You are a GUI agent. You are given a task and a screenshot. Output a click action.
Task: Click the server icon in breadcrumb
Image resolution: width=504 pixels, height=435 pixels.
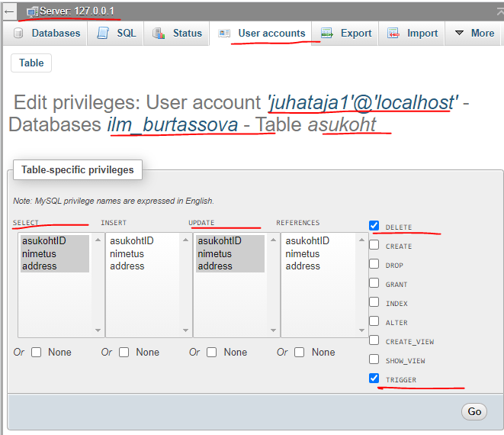click(x=32, y=11)
